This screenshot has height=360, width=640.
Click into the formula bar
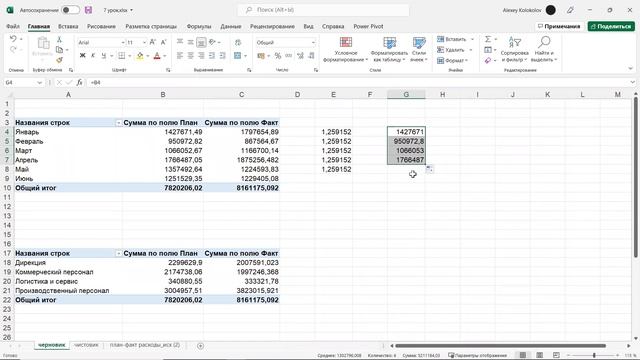(x=359, y=82)
